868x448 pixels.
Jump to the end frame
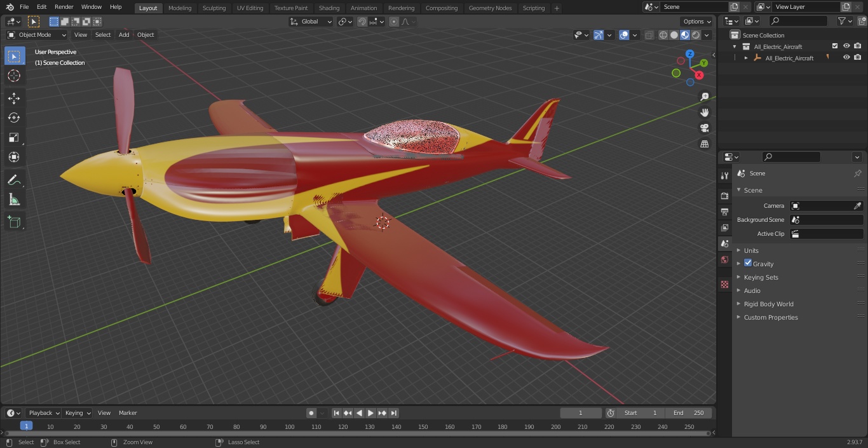click(393, 413)
